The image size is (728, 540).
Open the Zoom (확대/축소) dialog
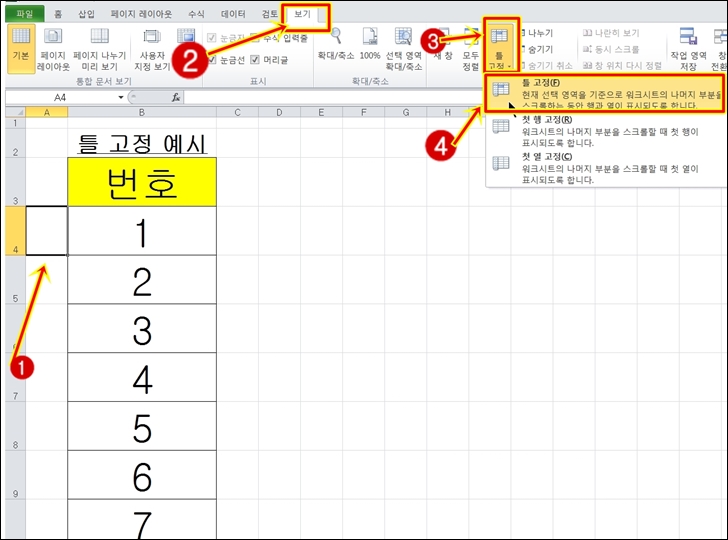[336, 44]
